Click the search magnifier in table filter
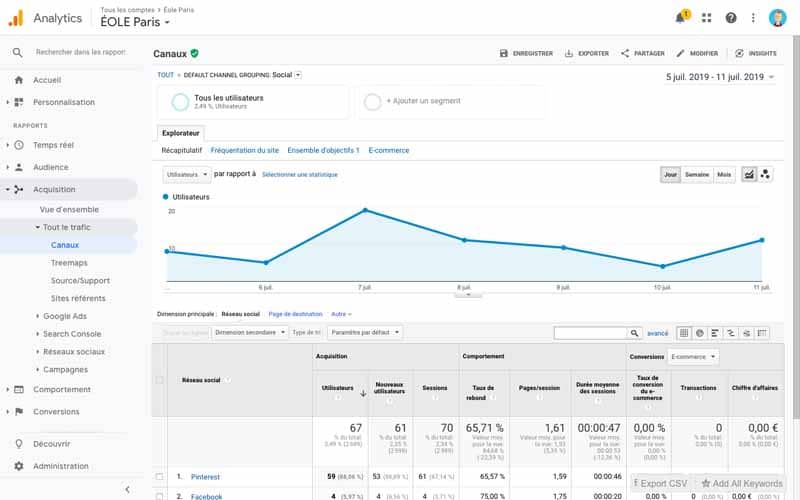The width and height of the screenshot is (800, 500). click(x=634, y=333)
